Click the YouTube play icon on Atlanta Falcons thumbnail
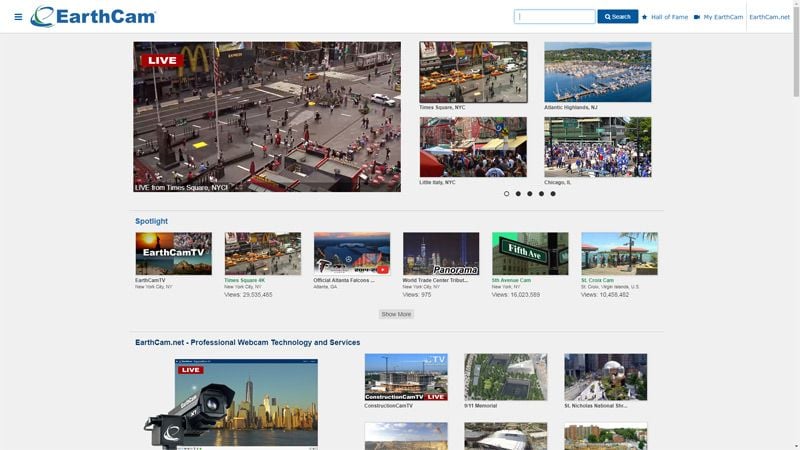800x450 pixels. click(x=382, y=269)
